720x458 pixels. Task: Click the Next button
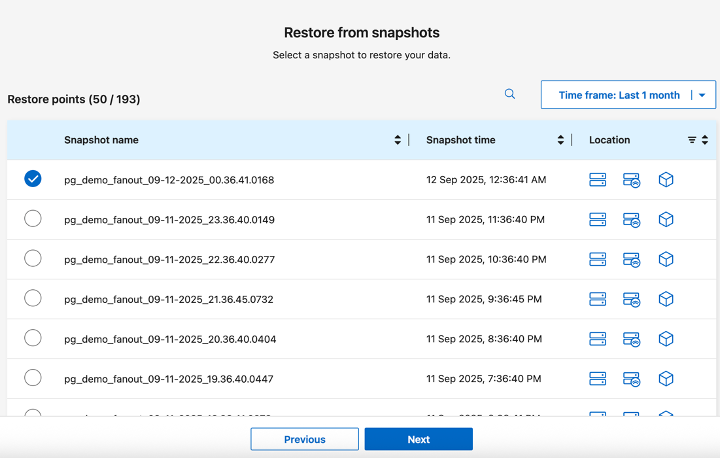418,439
